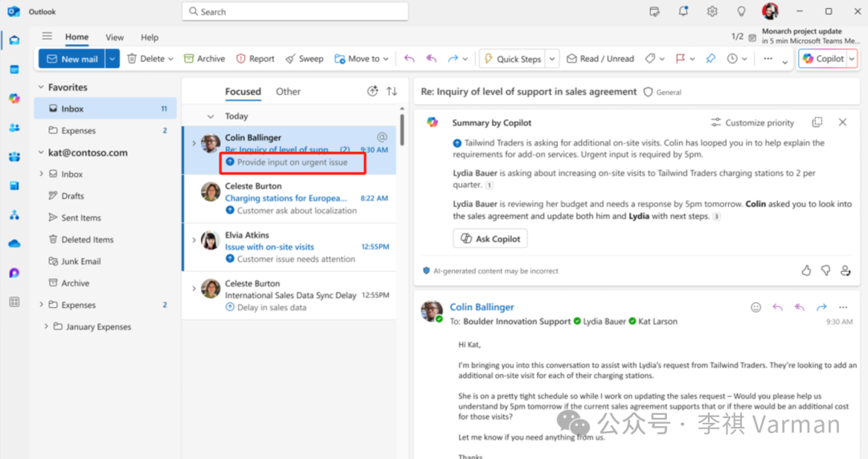Click the message list filter icon
Viewport: 868px width, 459px height.
tap(373, 92)
